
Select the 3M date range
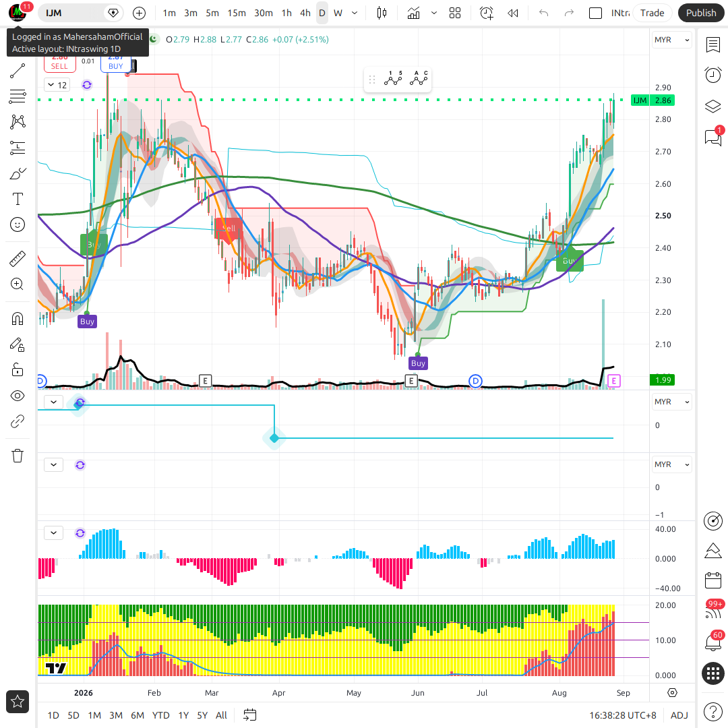pyautogui.click(x=116, y=715)
